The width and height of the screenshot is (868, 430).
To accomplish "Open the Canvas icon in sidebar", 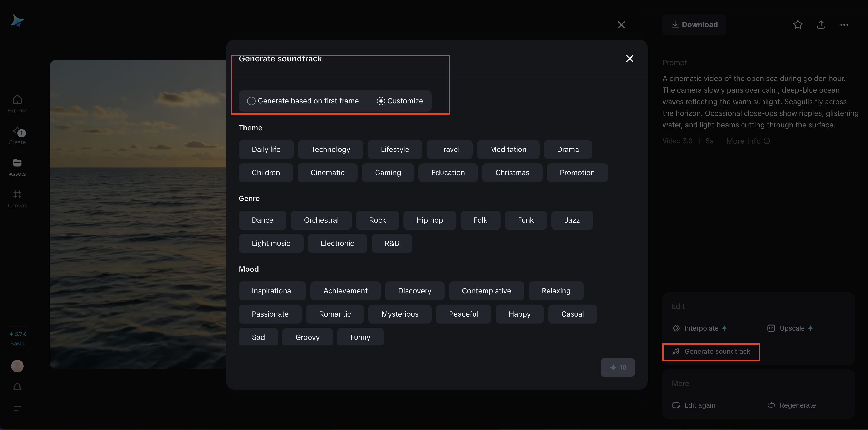I will pyautogui.click(x=17, y=195).
